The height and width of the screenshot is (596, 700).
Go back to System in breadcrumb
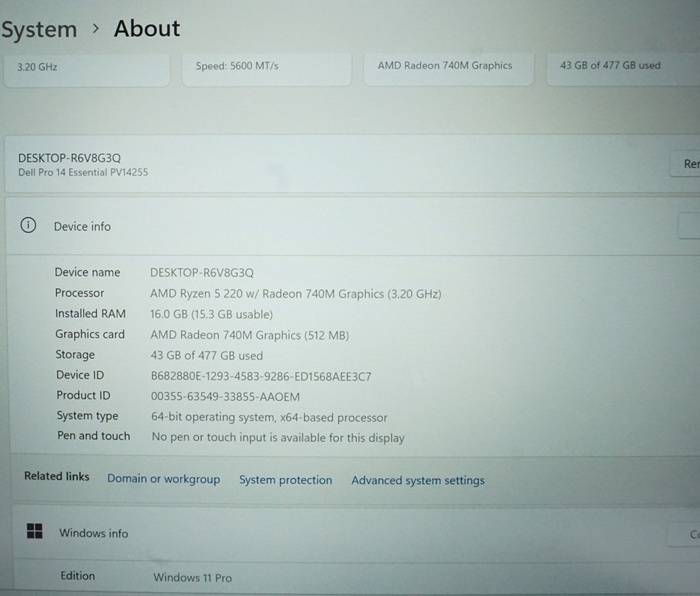coord(39,30)
